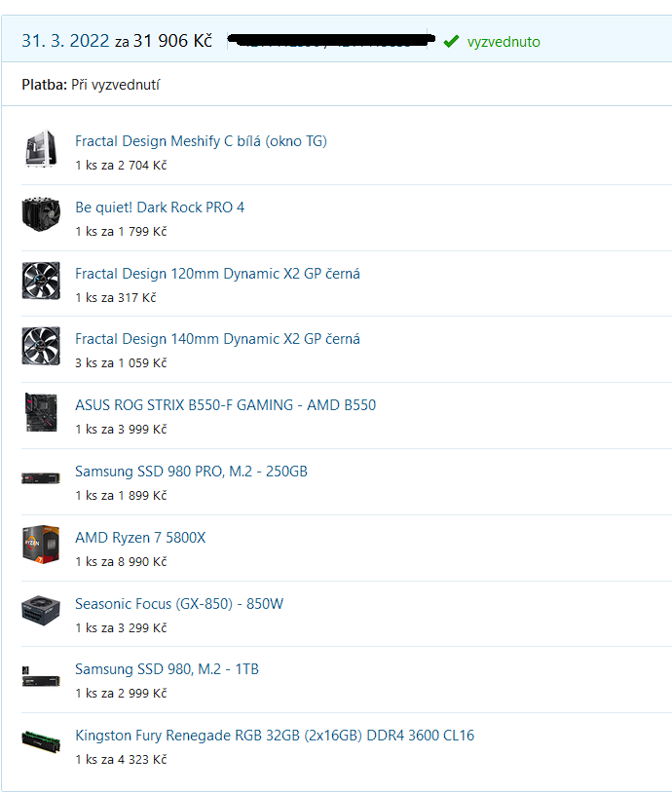Open Fractal Design Meshify C bílá link
This screenshot has width=672, height=794.
point(201,140)
